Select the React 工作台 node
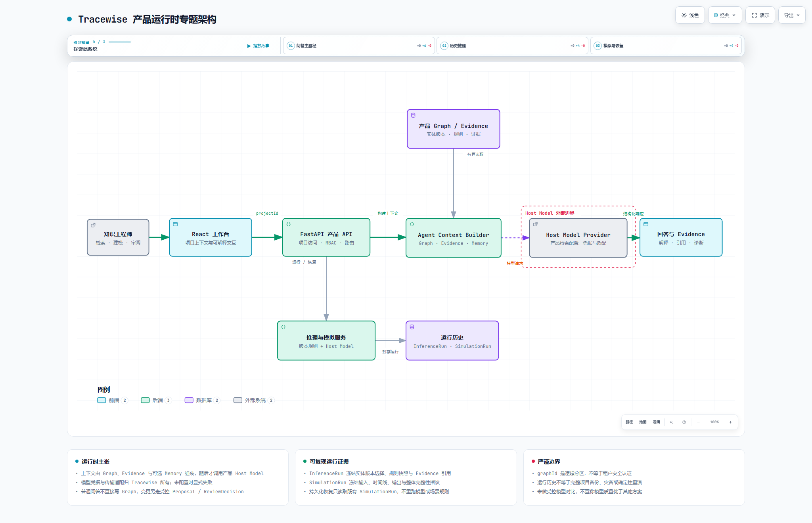812x523 pixels. 211,237
